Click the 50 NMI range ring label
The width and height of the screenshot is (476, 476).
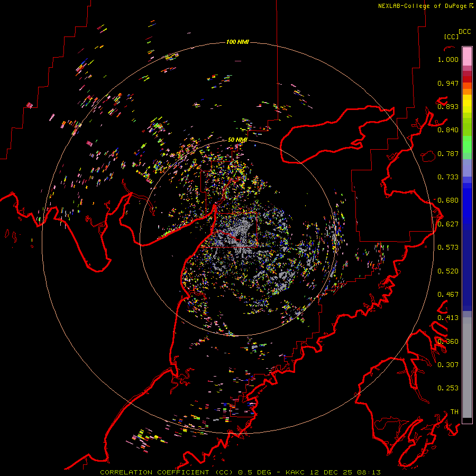(237, 140)
